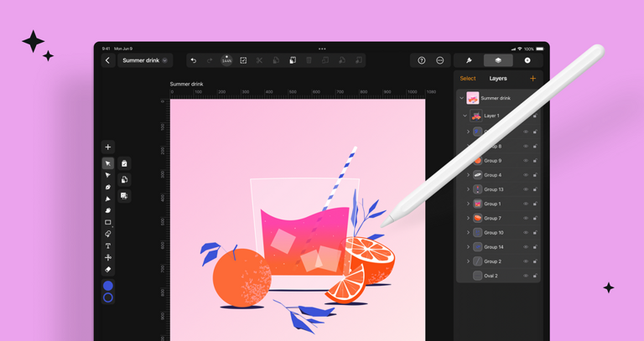
Task: Click the trash Delete icon in toolbar
Action: [x=309, y=60]
